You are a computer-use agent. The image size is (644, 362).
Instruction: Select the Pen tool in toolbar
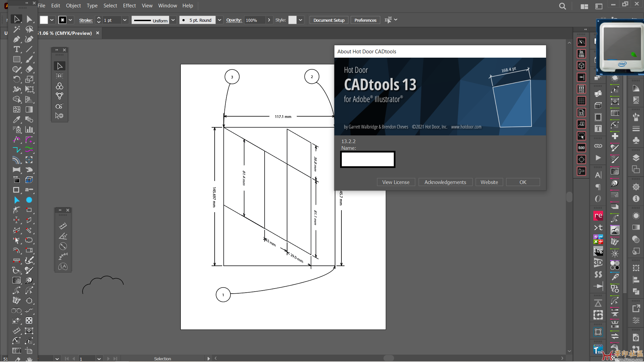click(16, 39)
